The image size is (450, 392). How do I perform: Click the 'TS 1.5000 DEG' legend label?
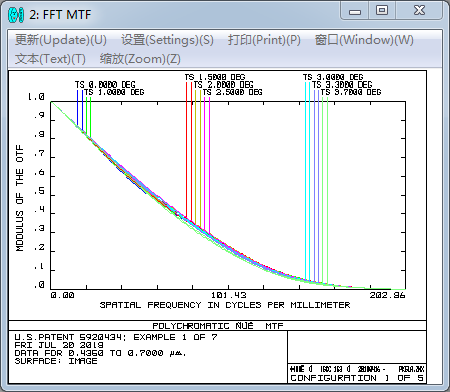tap(215, 77)
